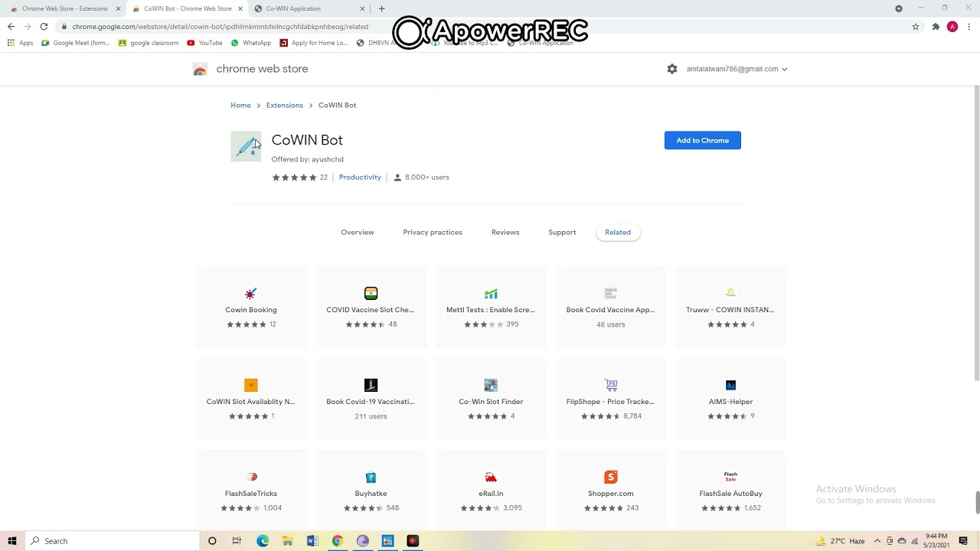Image resolution: width=980 pixels, height=551 pixels.
Task: Open eRail.in extension icon
Action: coord(491,477)
